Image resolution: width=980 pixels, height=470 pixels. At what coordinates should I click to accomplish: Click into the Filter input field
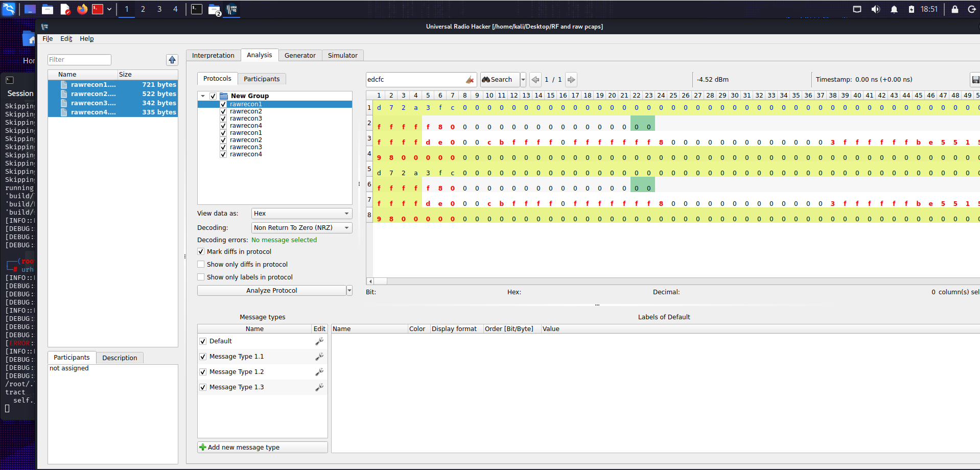tap(79, 60)
